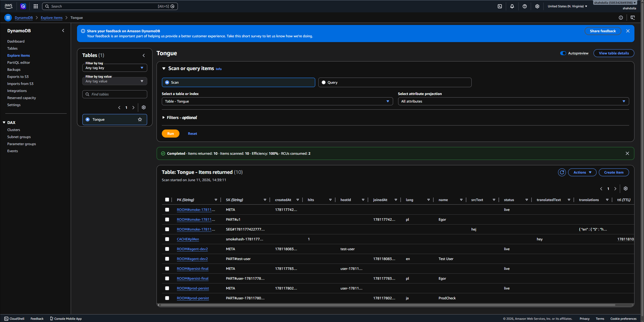The height and width of the screenshot is (322, 644).
Task: Open Tables panel preferences gear
Action: 144,107
